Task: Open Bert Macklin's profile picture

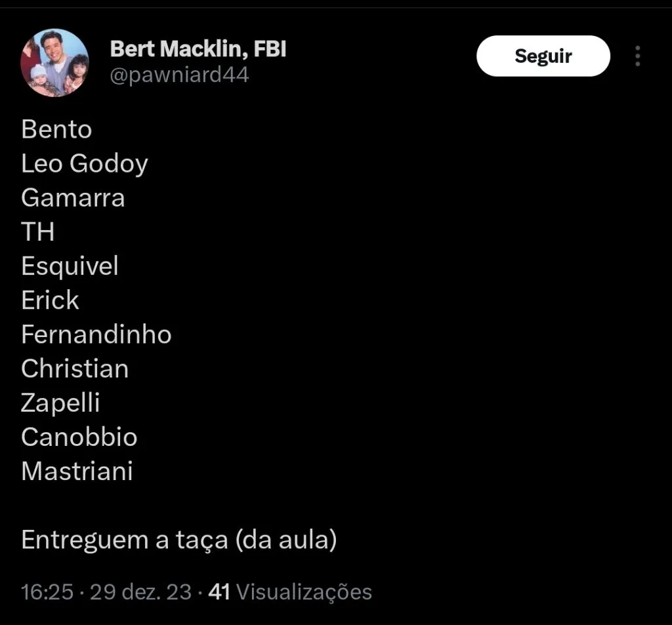Action: click(55, 63)
